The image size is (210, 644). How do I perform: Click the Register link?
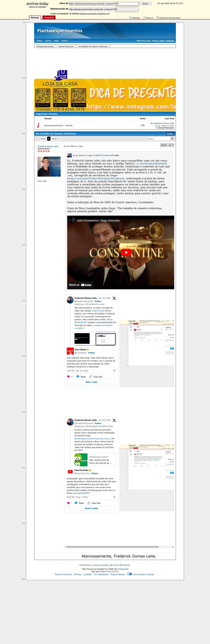coord(170,41)
